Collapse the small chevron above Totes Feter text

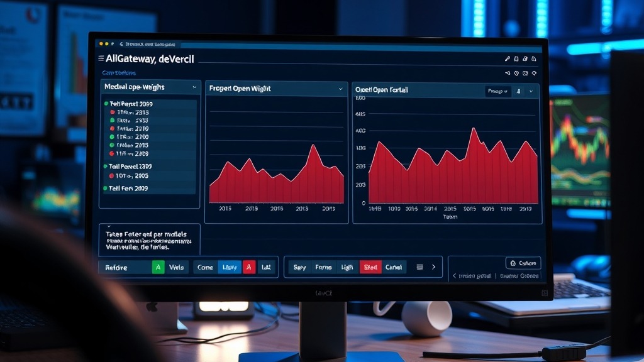coord(109,226)
